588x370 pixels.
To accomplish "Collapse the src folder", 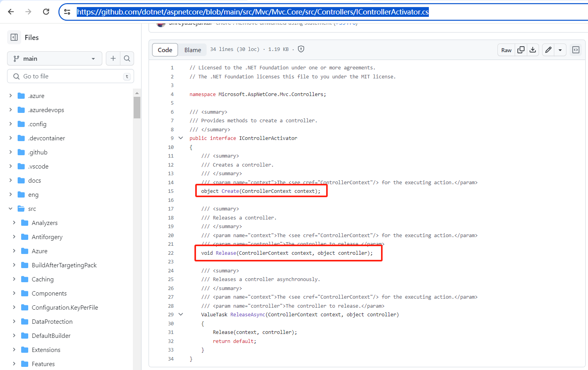I will tap(11, 209).
